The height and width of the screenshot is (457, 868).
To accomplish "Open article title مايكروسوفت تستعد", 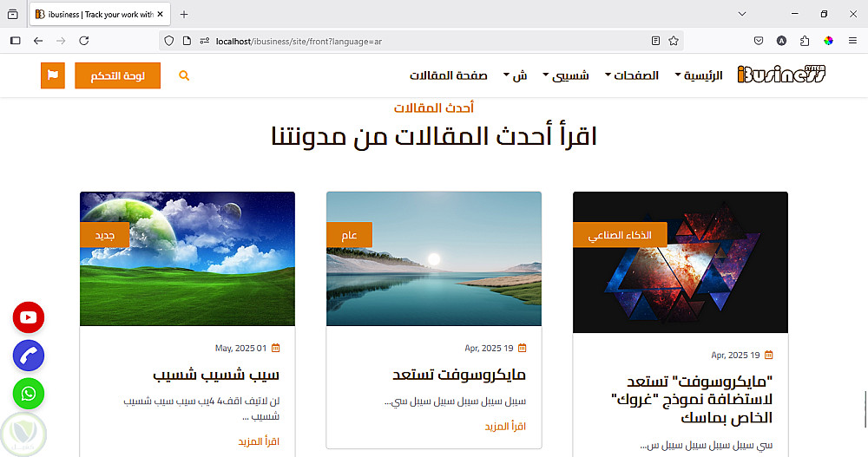I will coord(459,375).
